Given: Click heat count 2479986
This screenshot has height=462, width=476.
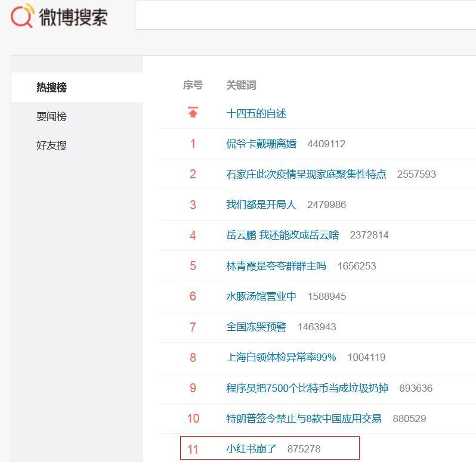Looking at the screenshot, I should (x=327, y=204).
